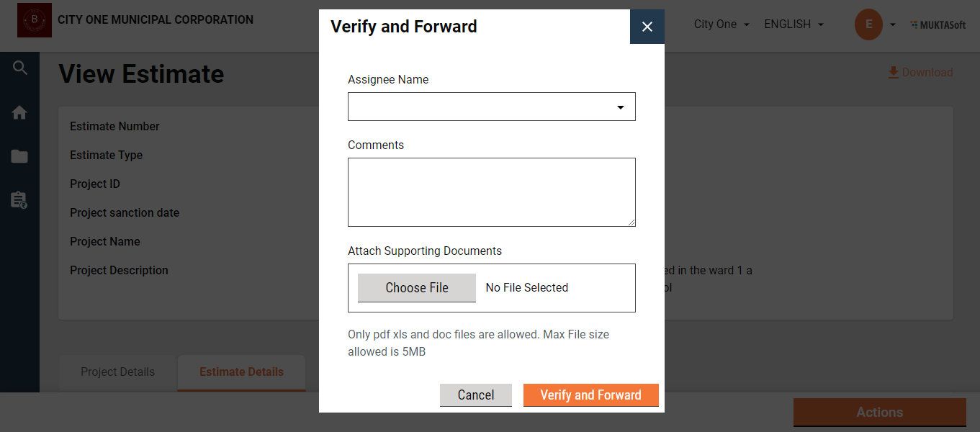Click the MUKTASoft logo

tap(938, 24)
